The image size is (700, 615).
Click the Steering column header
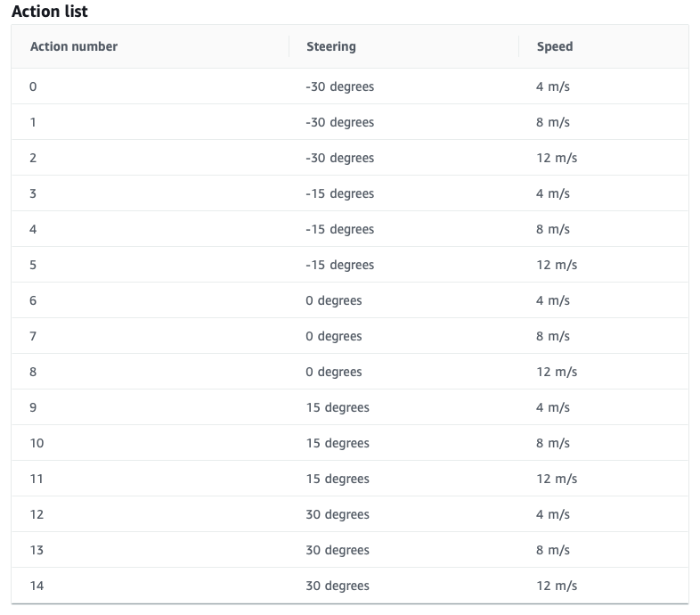[x=330, y=46]
